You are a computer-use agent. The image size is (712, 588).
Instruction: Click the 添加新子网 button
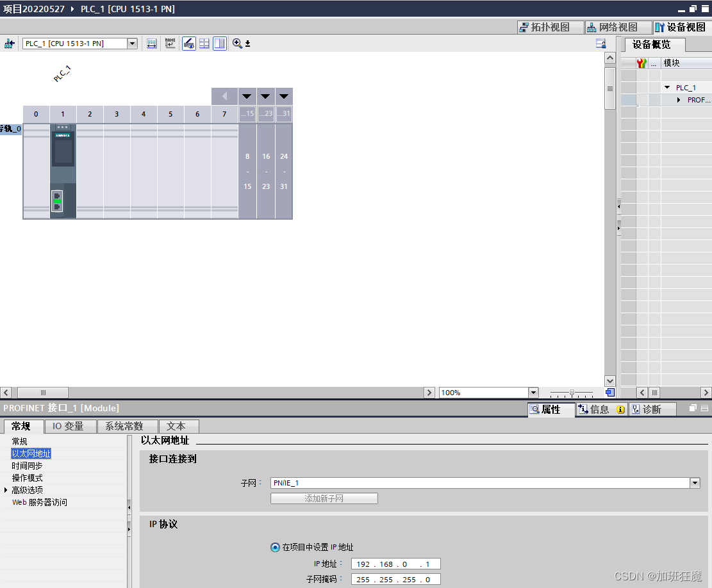click(x=324, y=498)
